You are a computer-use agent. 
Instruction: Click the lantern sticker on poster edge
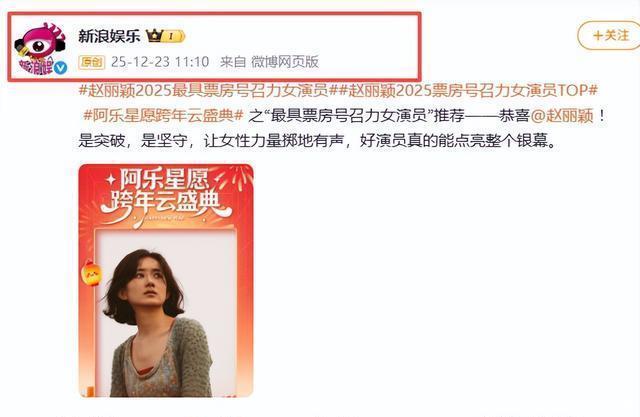click(91, 273)
